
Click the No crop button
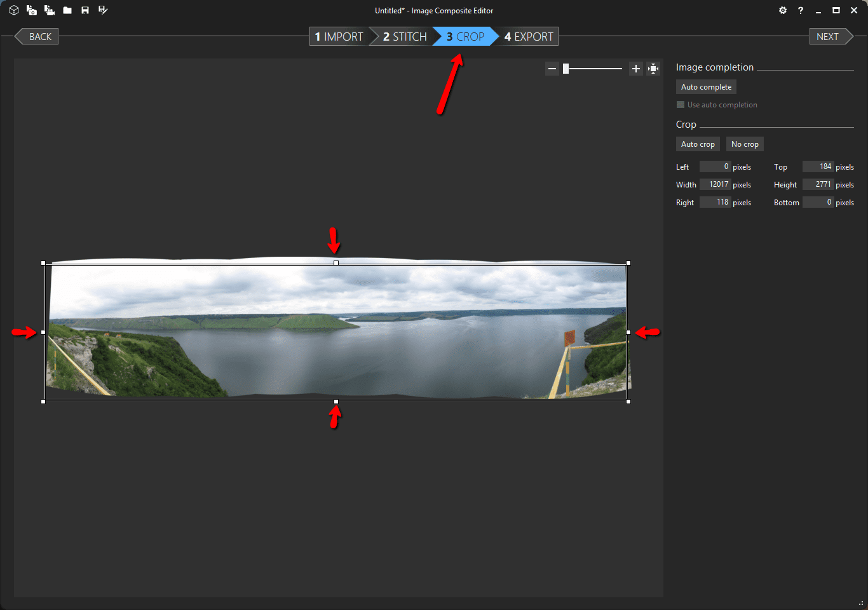(745, 144)
